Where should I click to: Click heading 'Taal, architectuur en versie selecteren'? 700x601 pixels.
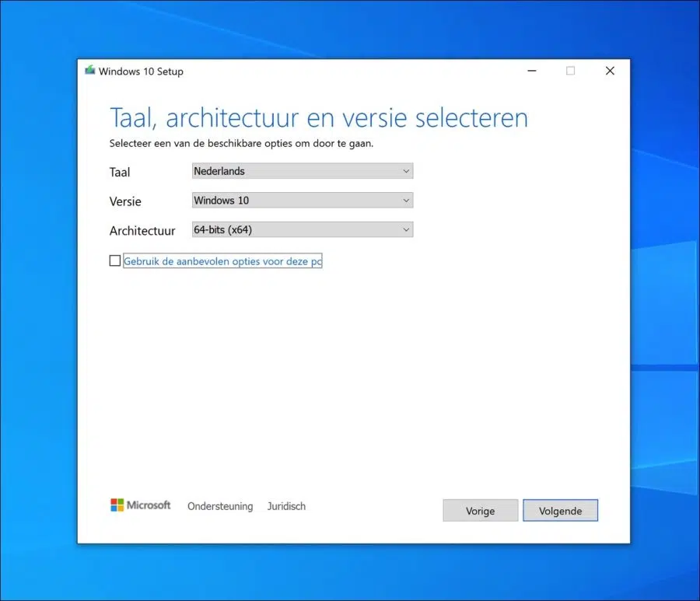(x=319, y=118)
